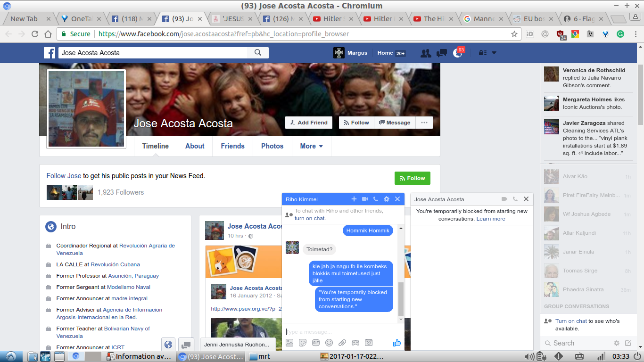Viewport: 644px width, 362px height.
Task: Go to browser home page icon
Action: tap(48, 34)
